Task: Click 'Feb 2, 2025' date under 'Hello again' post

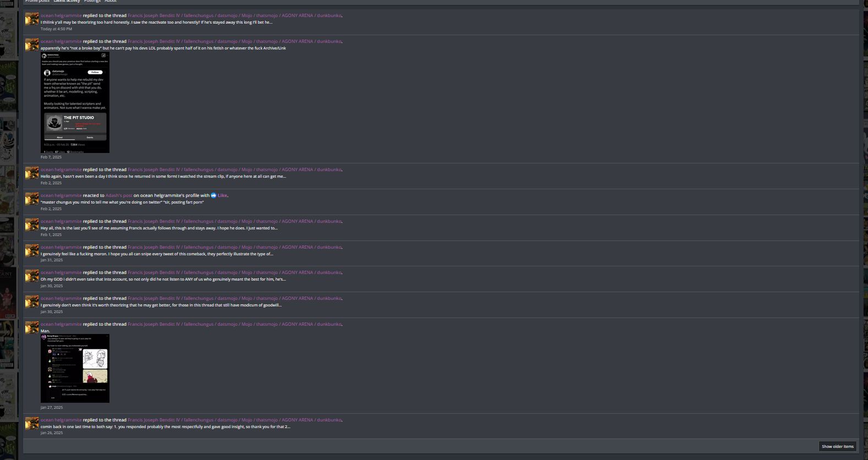Action: point(51,183)
